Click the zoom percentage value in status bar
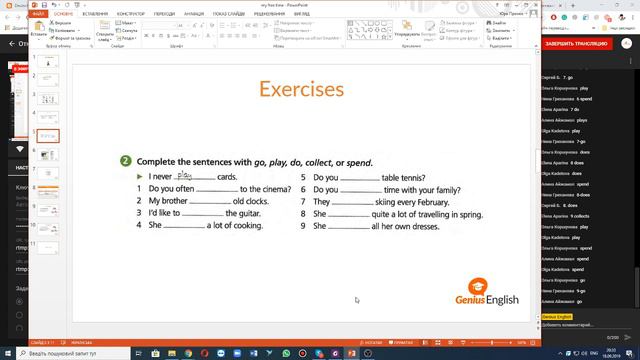640x360 pixels. tap(522, 343)
